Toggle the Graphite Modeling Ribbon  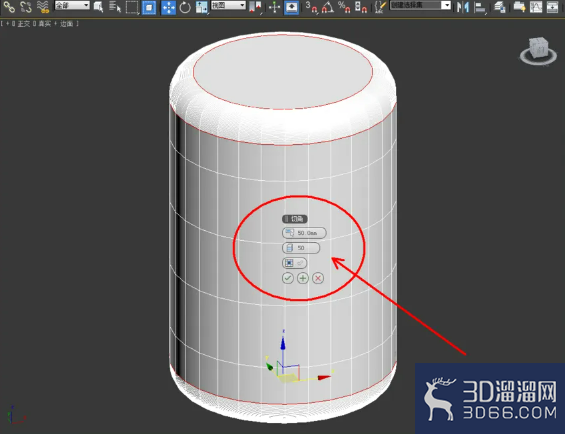tap(519, 7)
